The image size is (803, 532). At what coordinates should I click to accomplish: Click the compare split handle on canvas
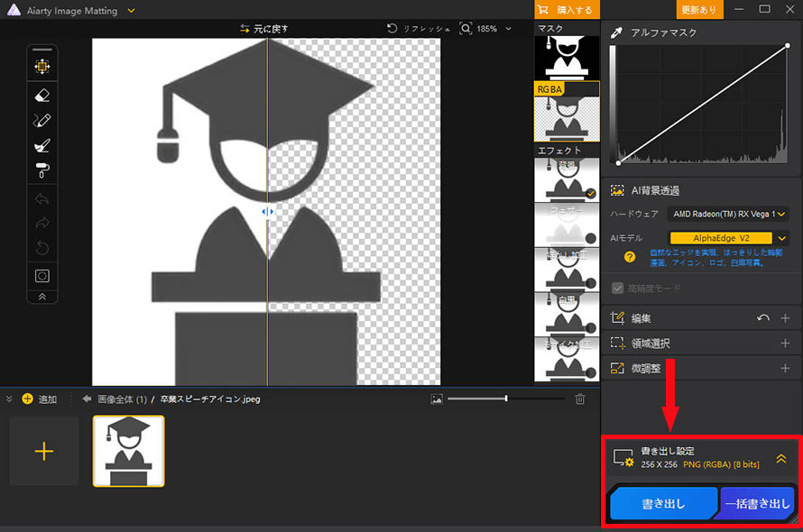point(267,212)
